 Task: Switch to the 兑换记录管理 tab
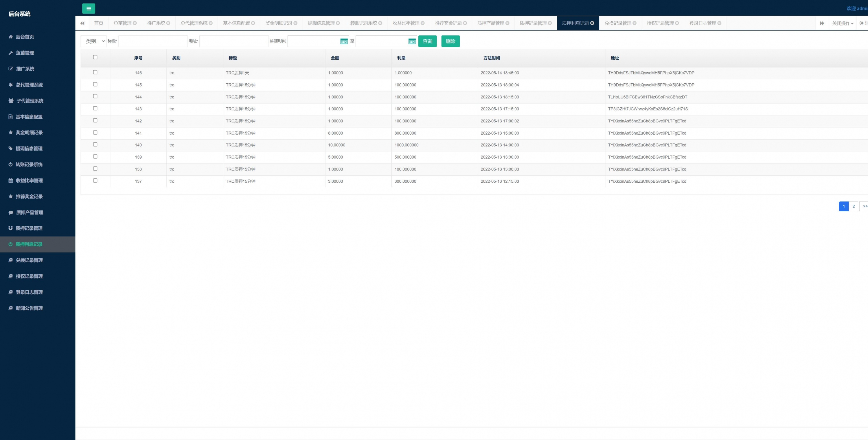(x=618, y=23)
